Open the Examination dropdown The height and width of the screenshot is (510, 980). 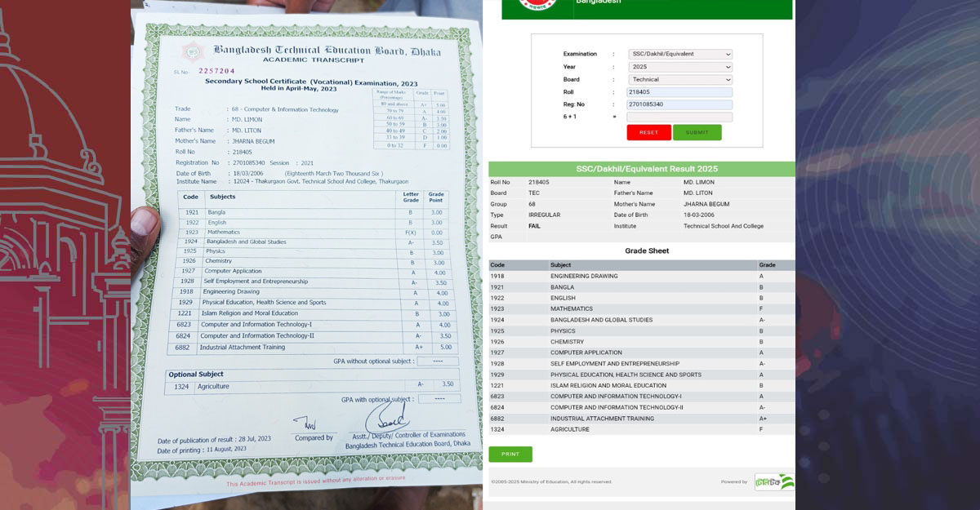[679, 54]
